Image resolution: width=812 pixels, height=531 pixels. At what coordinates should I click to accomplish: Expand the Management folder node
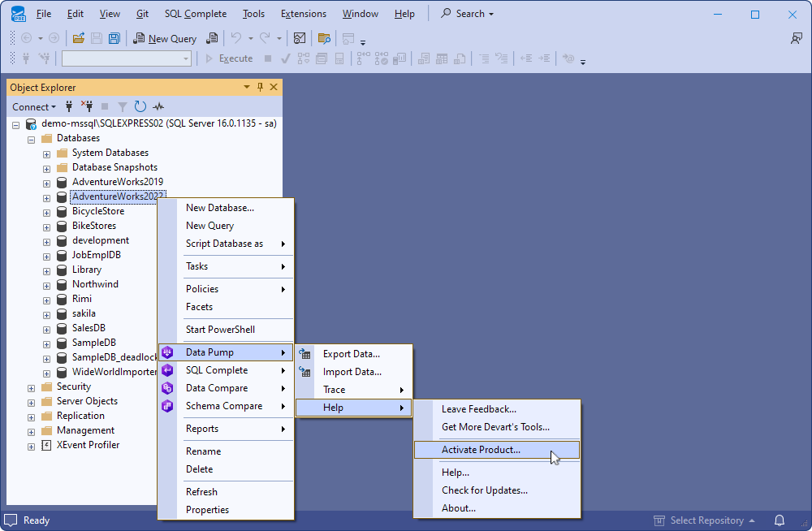coord(31,432)
